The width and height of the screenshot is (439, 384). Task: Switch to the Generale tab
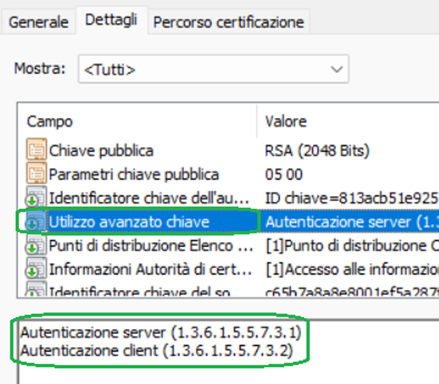pyautogui.click(x=38, y=23)
